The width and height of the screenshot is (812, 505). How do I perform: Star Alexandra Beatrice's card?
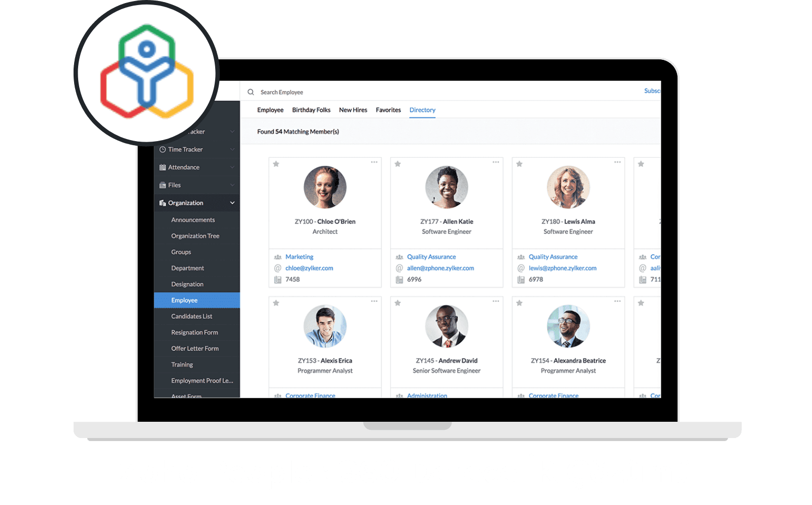tap(519, 303)
